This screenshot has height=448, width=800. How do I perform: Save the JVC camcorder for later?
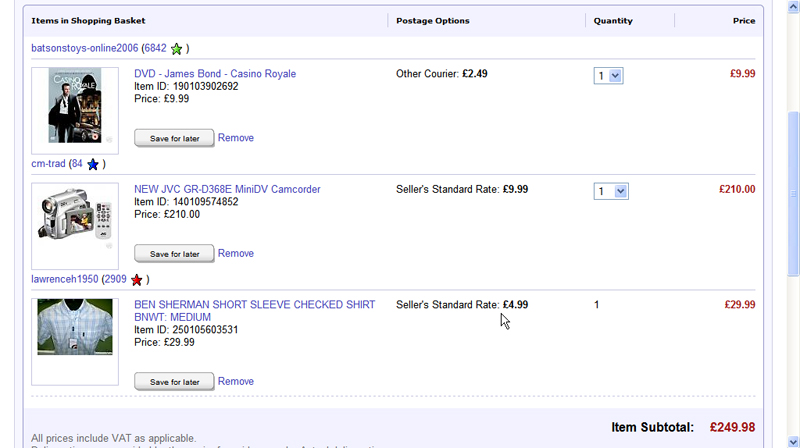click(174, 254)
